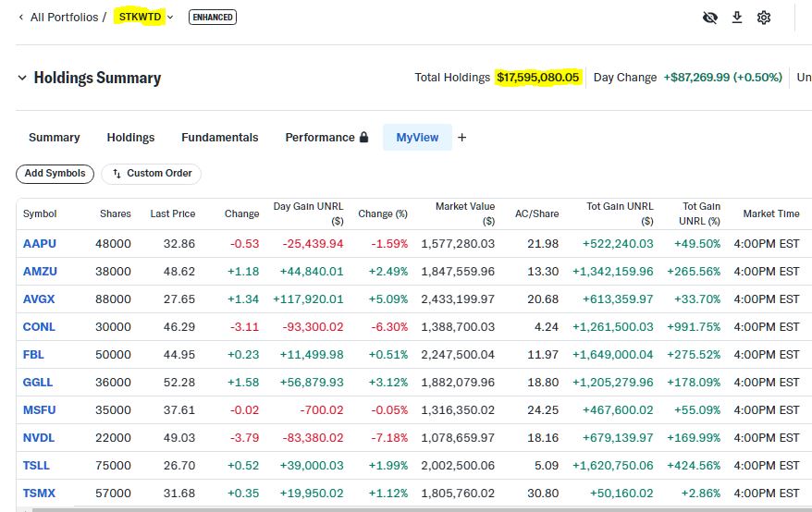
Task: Click the plus icon to add view
Action: click(462, 138)
